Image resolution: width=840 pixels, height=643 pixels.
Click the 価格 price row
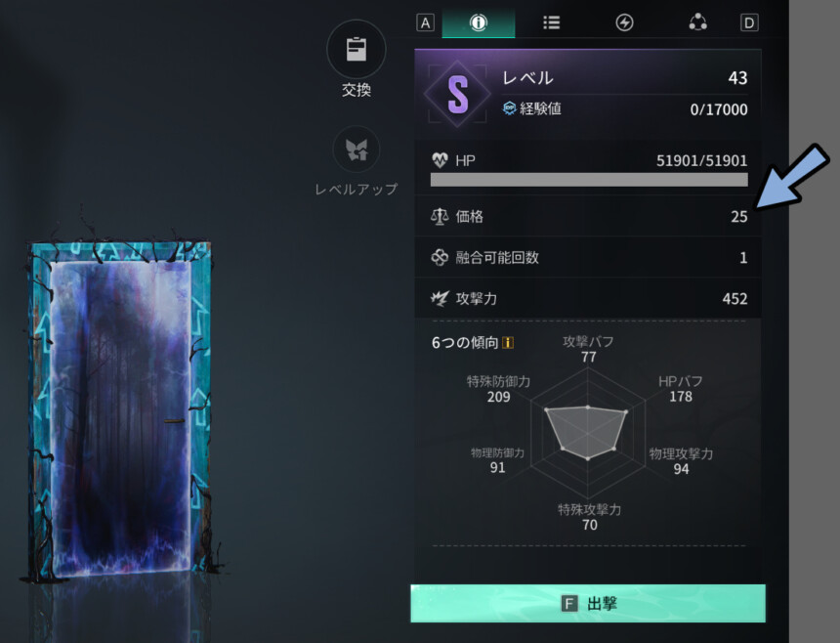pyautogui.click(x=588, y=216)
